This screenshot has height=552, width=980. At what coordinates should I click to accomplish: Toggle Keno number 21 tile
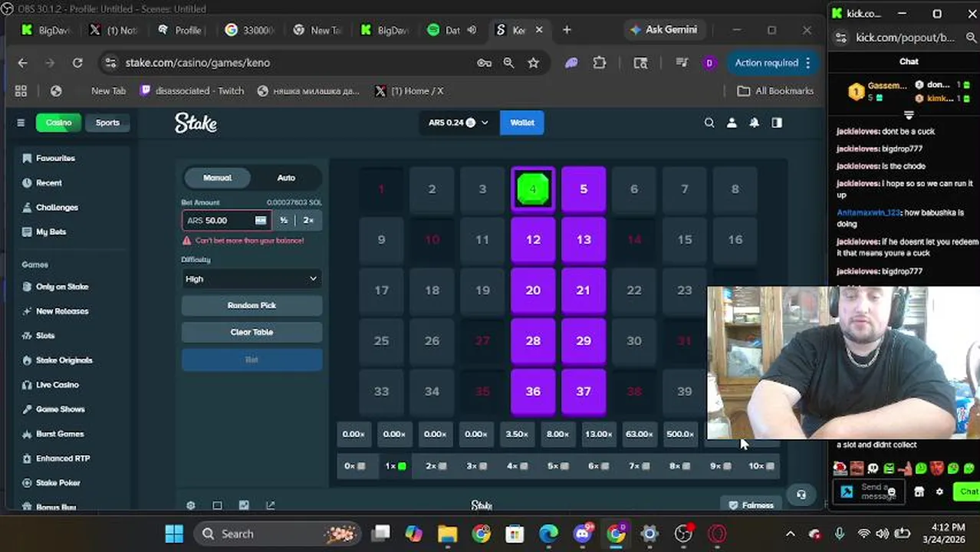pos(584,290)
